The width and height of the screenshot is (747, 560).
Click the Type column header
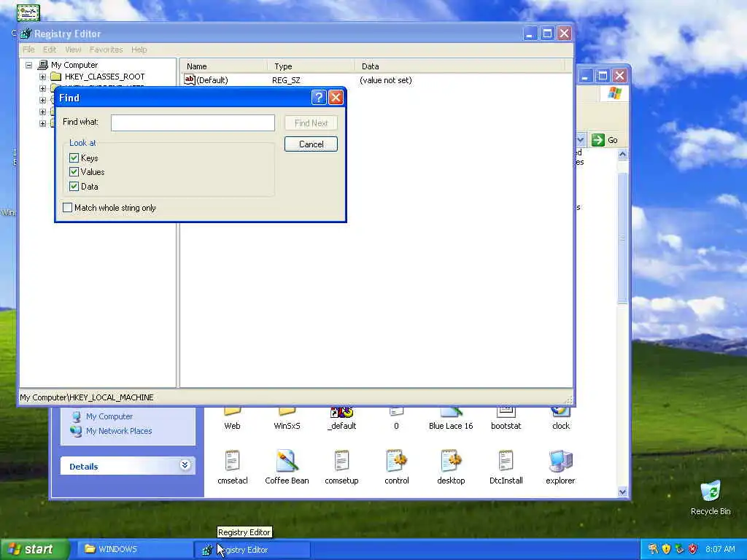click(311, 66)
